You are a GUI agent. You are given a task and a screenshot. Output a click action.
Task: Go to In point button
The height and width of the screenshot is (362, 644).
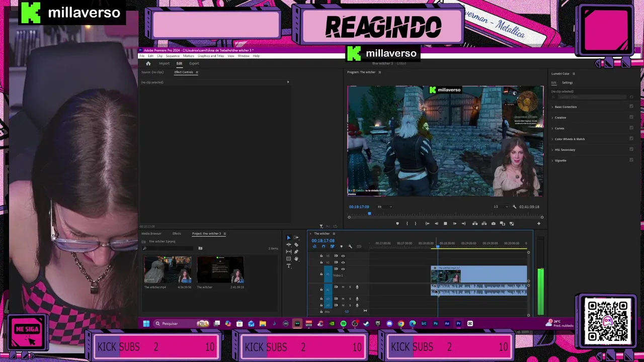pyautogui.click(x=427, y=223)
